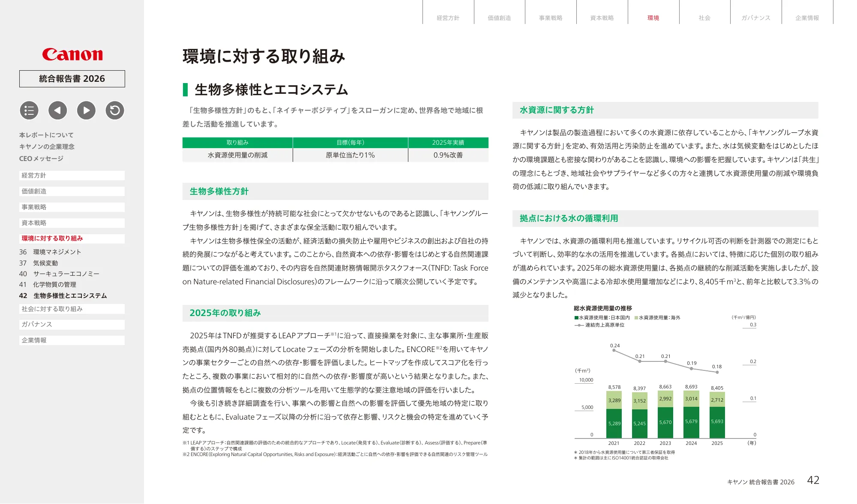
Task: Click the 拠点における水の循環利用 heading
Action: tap(569, 218)
